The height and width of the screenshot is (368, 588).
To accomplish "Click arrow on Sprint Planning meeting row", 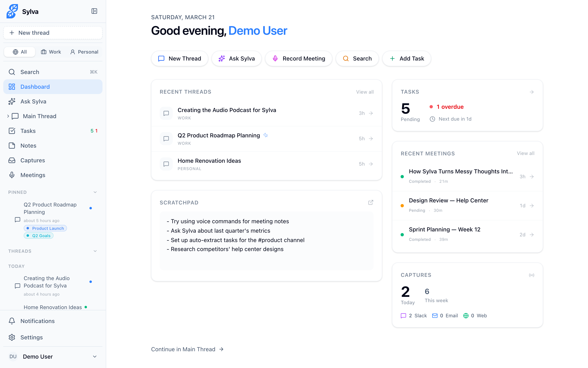I will (x=532, y=235).
